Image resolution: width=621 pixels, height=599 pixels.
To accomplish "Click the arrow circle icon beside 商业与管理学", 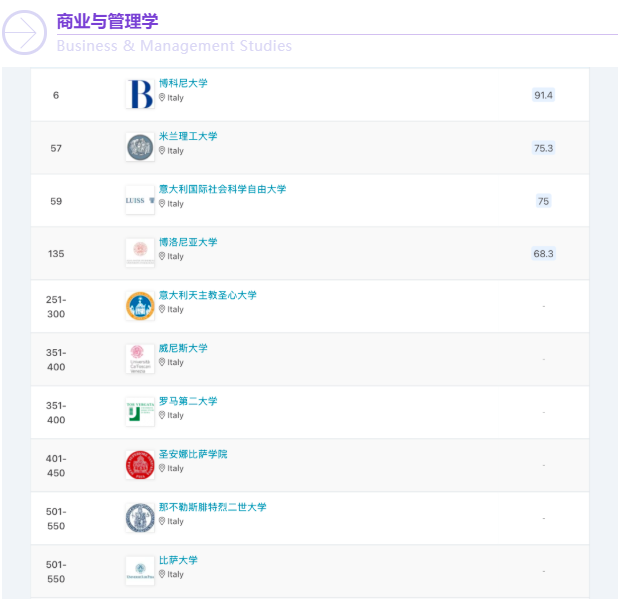I will pos(24,32).
